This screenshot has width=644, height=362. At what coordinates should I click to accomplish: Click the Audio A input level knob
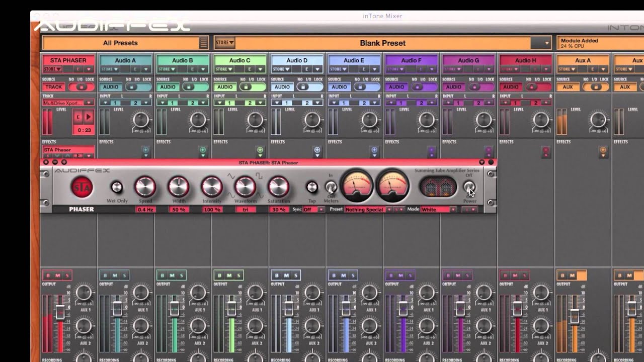coord(141,120)
